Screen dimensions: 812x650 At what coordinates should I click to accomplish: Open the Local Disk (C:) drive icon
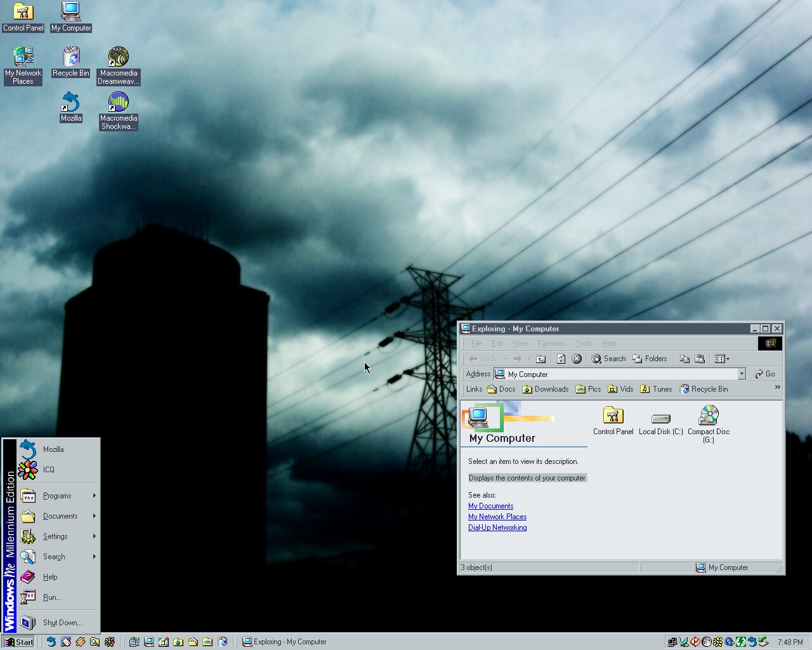[660, 419]
